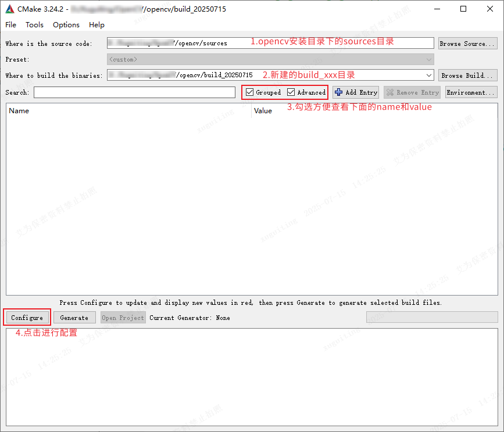The image size is (504, 432).
Task: Click the 'Current Generator: None' label
Action: coord(190,318)
